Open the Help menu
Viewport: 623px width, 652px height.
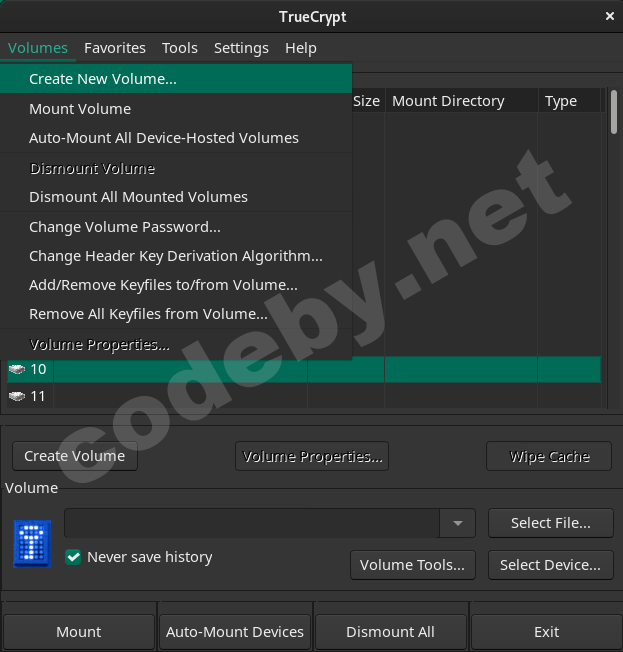point(301,48)
